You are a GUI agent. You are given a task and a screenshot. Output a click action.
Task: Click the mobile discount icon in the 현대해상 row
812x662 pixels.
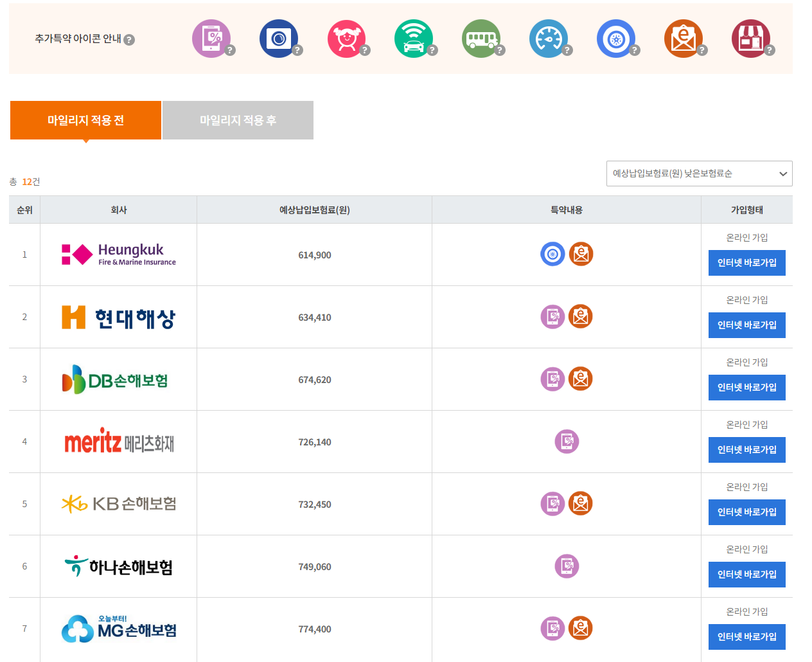coord(552,316)
